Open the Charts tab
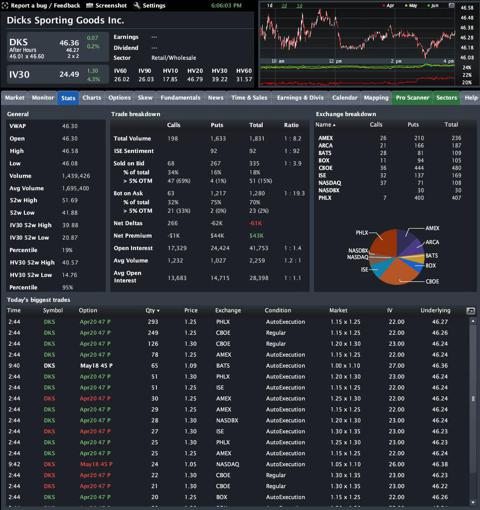This screenshot has width=480, height=510. pyautogui.click(x=92, y=98)
